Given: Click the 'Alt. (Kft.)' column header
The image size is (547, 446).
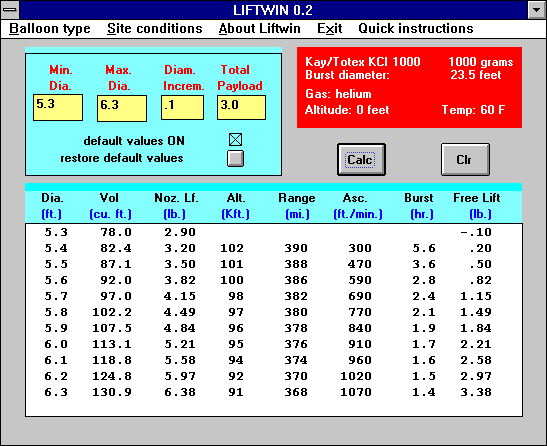Looking at the screenshot, I should tap(235, 206).
